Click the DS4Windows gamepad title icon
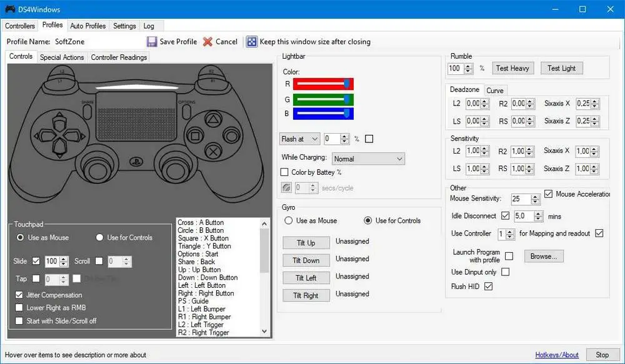The height and width of the screenshot is (364, 625). [10, 9]
